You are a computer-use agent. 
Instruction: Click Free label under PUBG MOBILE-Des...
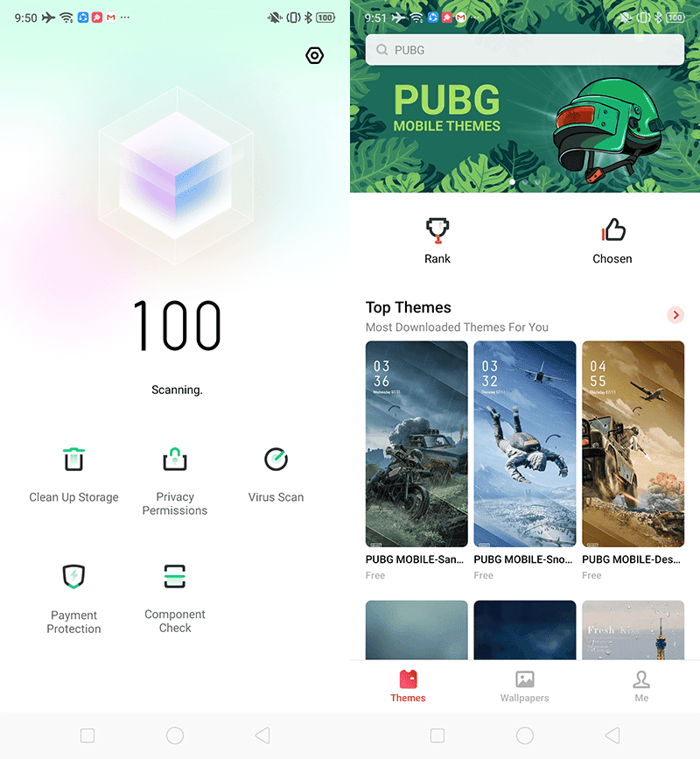[x=591, y=575]
